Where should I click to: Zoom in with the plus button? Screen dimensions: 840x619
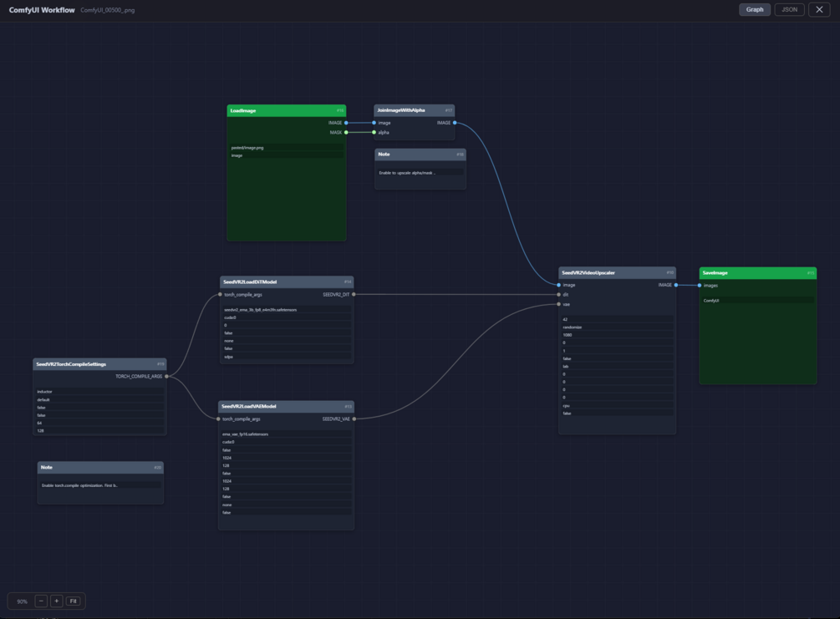click(56, 601)
